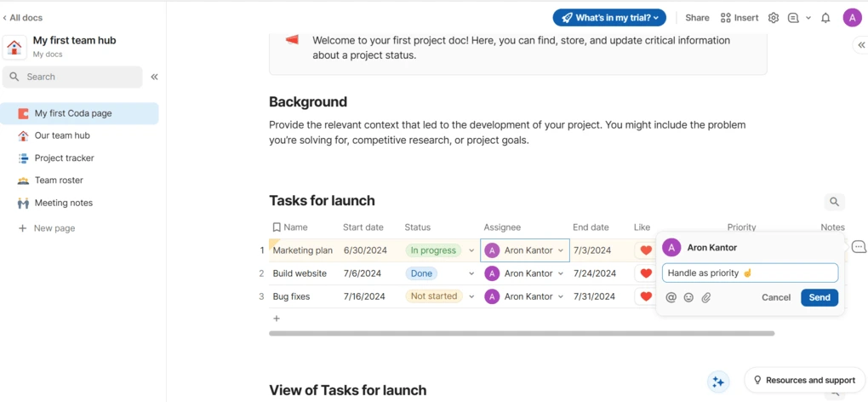This screenshot has height=402, width=868.
Task: Select the Marketing plan cell
Action: click(303, 250)
